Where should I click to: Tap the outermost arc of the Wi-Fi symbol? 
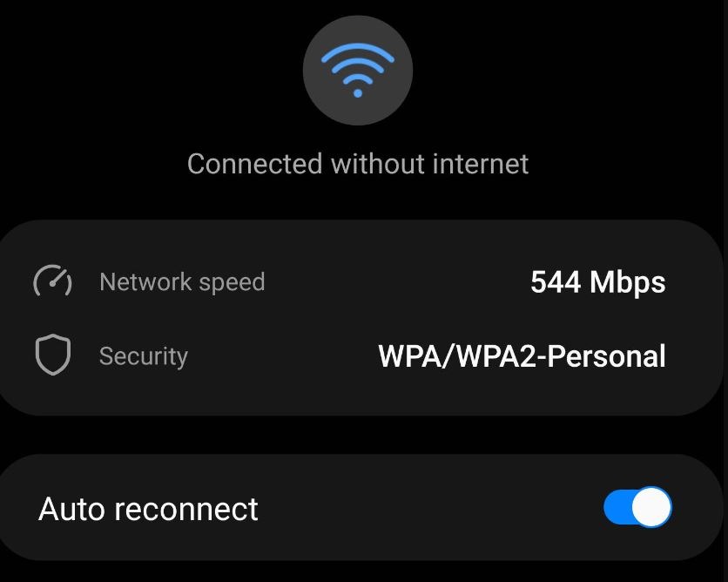[358, 52]
